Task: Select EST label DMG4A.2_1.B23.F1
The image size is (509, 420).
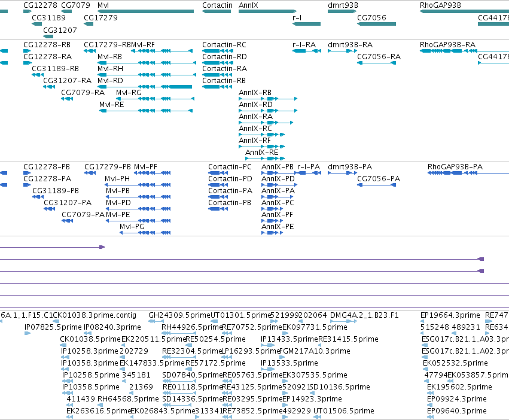Action: pyautogui.click(x=364, y=315)
